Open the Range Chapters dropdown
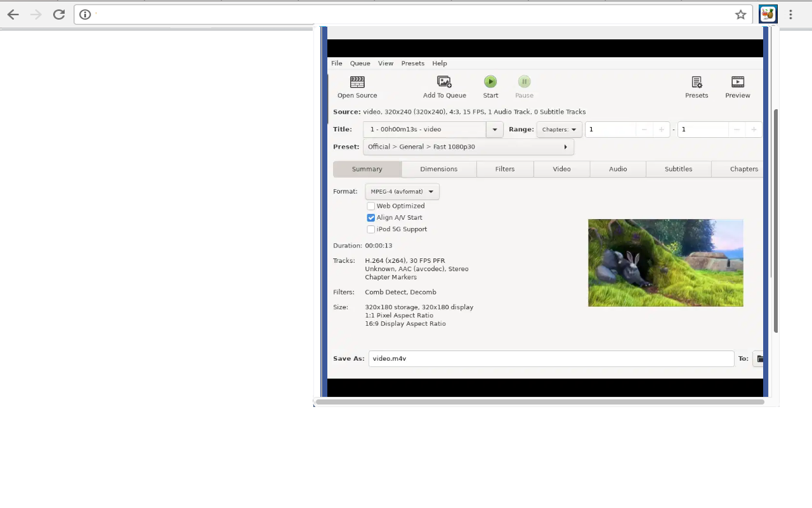 (559, 130)
